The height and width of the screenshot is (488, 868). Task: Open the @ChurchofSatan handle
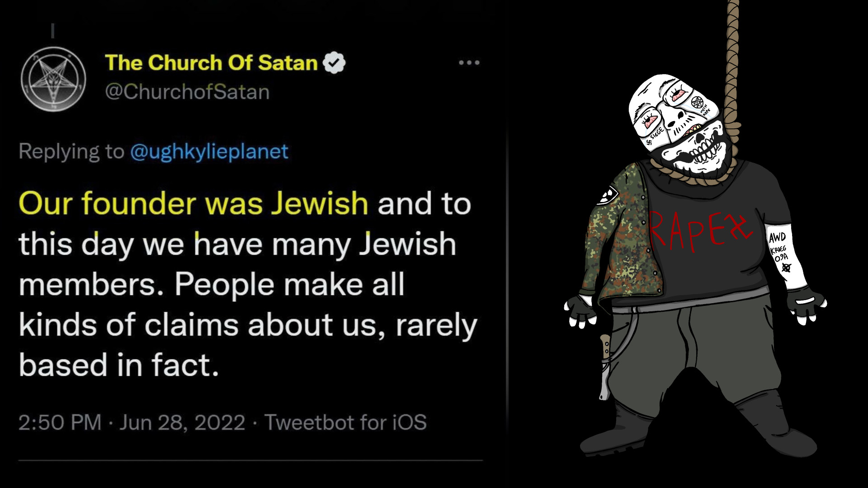coord(187,92)
